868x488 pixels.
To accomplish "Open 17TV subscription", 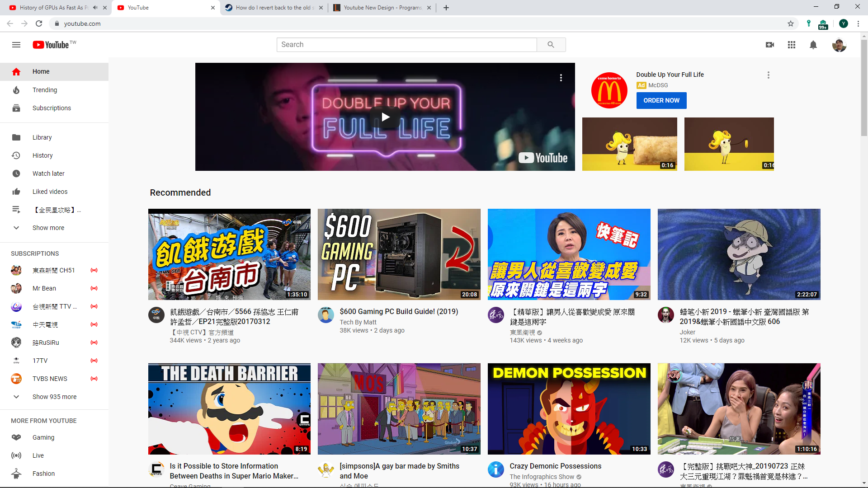I will coord(54,361).
